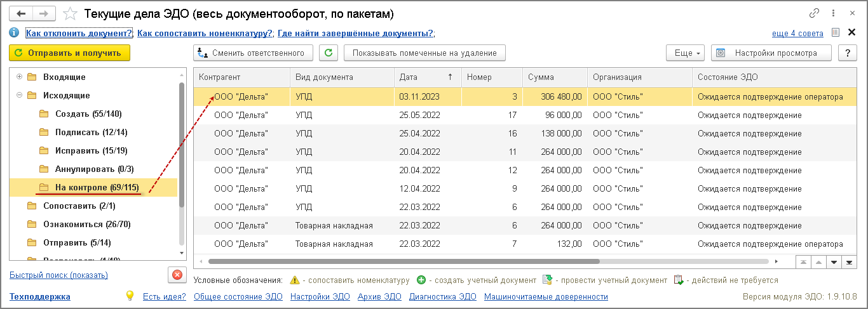Open help with the question mark button
This screenshot has height=309, width=868.
[847, 53]
